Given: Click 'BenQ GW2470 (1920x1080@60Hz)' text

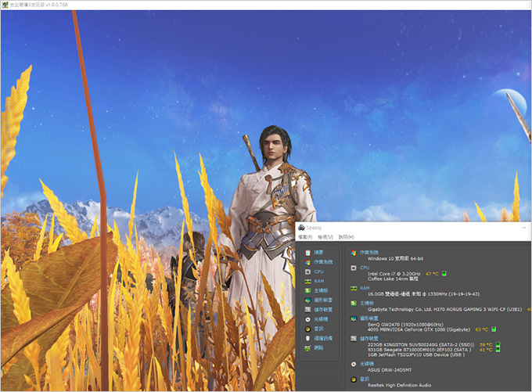Looking at the screenshot, I should point(405,325).
